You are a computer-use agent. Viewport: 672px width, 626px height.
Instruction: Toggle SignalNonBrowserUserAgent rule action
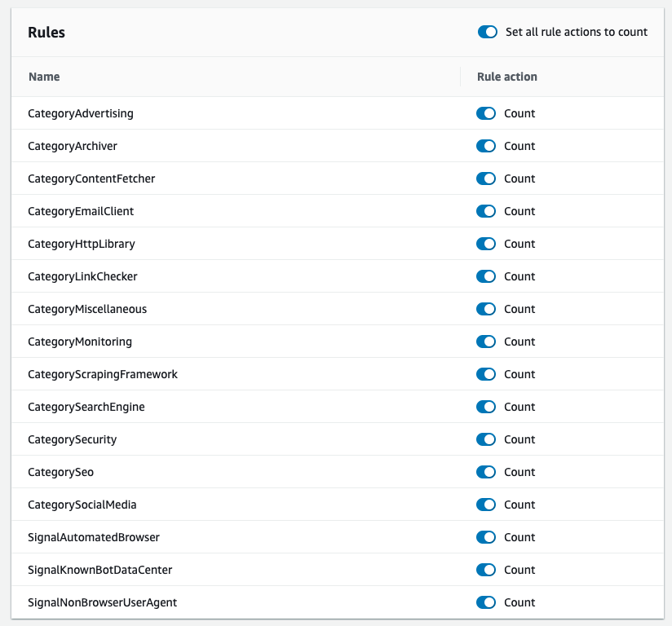(486, 602)
